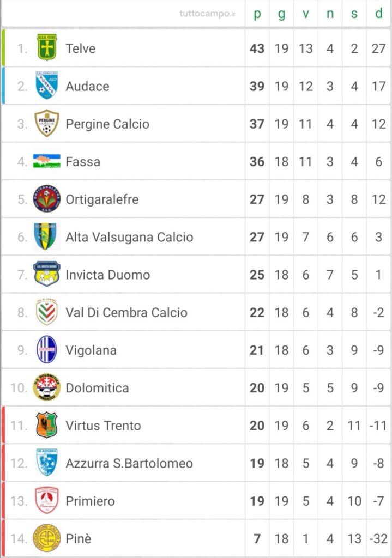Image resolution: width=392 pixels, height=558 pixels.
Task: Click the Invicta Duomo team logo
Action: pyautogui.click(x=47, y=274)
